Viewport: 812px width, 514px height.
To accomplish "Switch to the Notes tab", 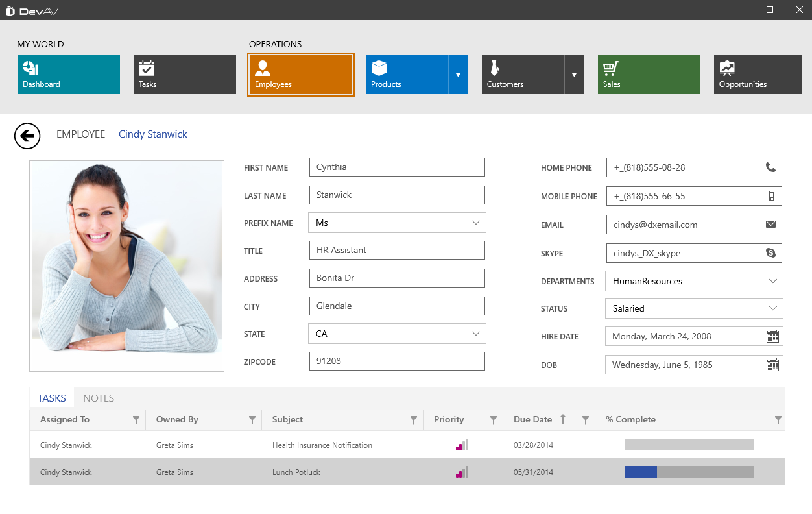I will pos(99,398).
